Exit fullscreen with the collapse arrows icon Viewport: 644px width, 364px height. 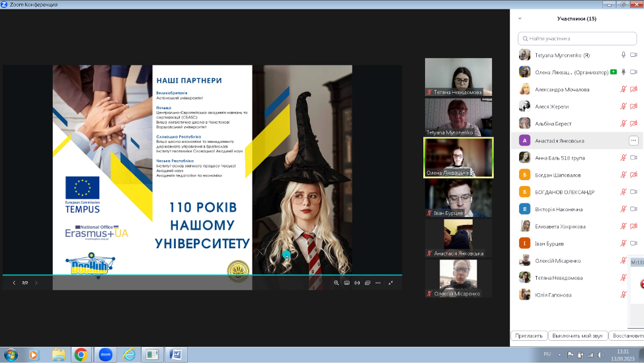(391, 283)
